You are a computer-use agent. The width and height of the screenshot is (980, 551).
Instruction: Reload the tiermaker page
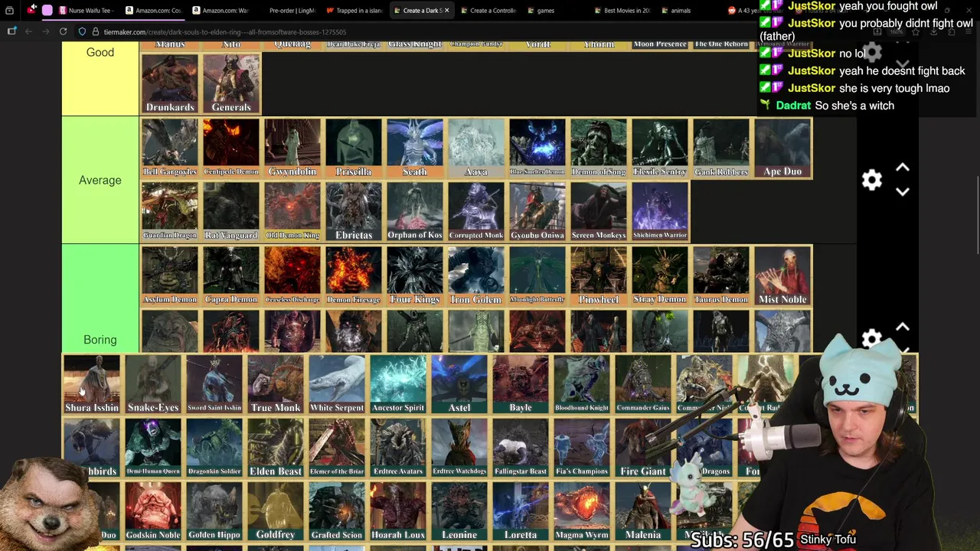tap(63, 31)
